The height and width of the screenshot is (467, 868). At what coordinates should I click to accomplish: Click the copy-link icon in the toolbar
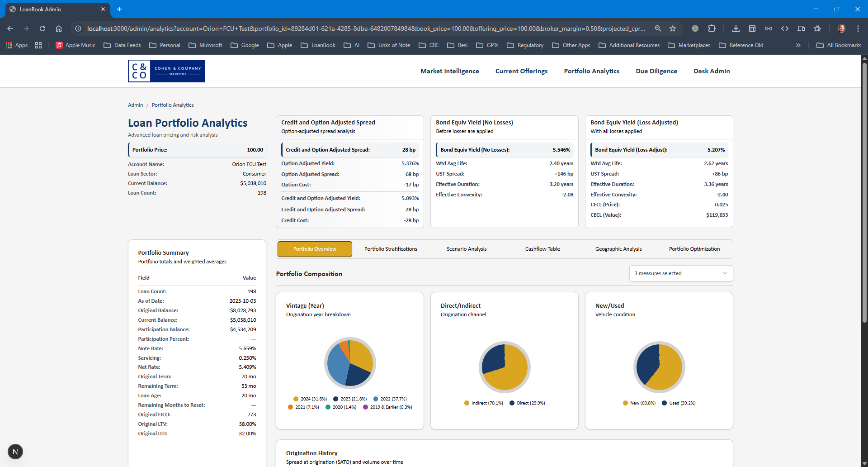pos(769,28)
